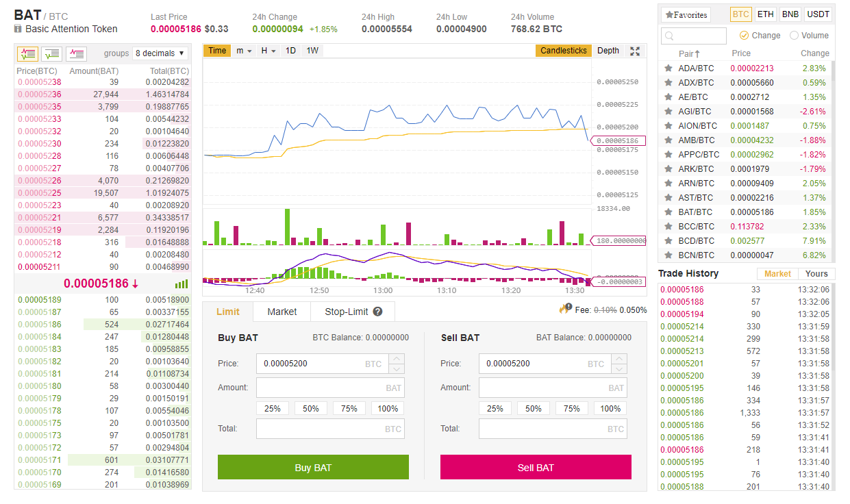This screenshot has width=850, height=504.
Task: Click the search magnifier icon
Action: coord(669,36)
